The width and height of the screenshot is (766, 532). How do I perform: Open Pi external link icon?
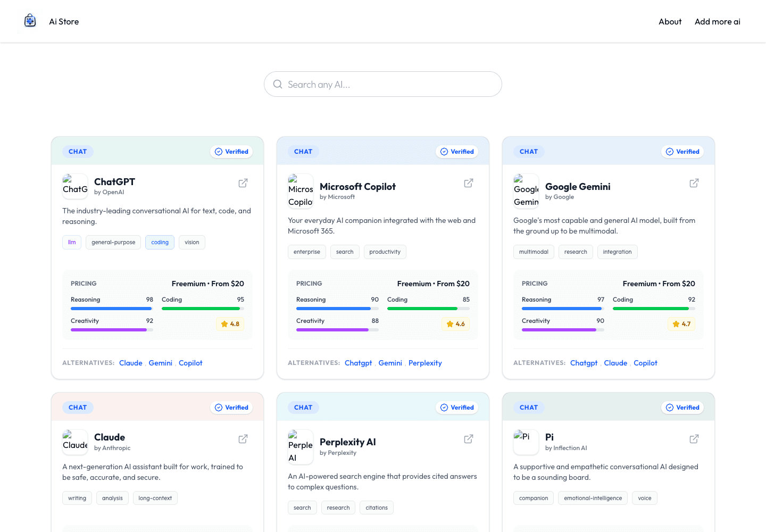(694, 439)
